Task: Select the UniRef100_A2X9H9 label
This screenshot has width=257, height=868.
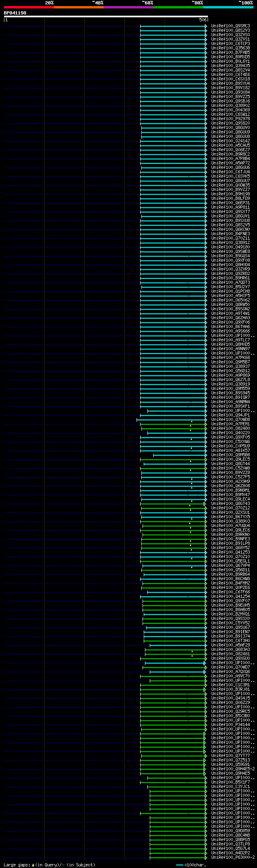Action: point(230,481)
